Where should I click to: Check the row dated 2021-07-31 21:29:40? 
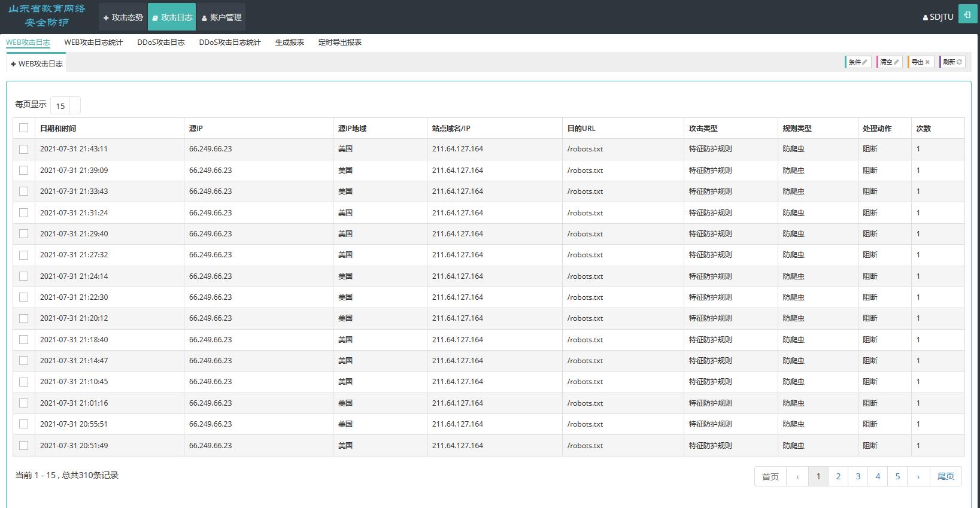coord(24,234)
